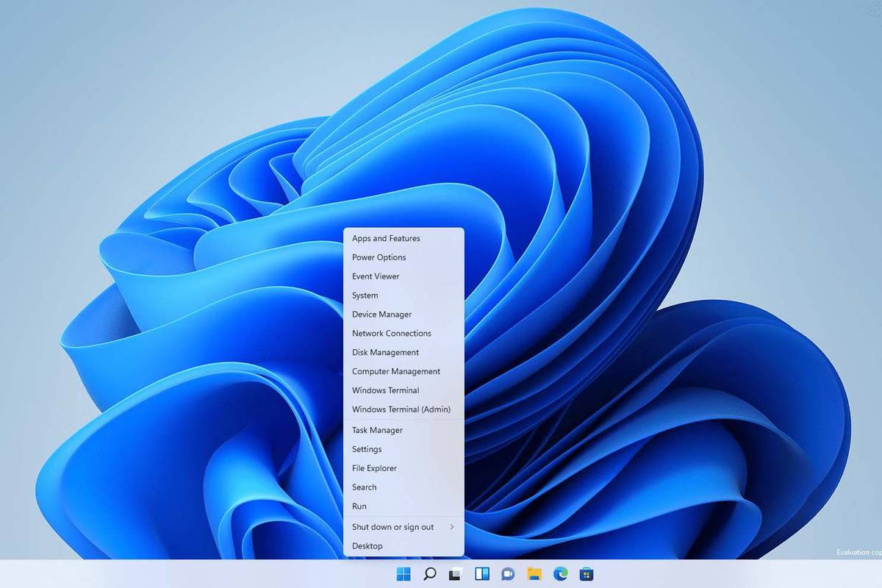Select Run from the context menu

[x=359, y=506]
